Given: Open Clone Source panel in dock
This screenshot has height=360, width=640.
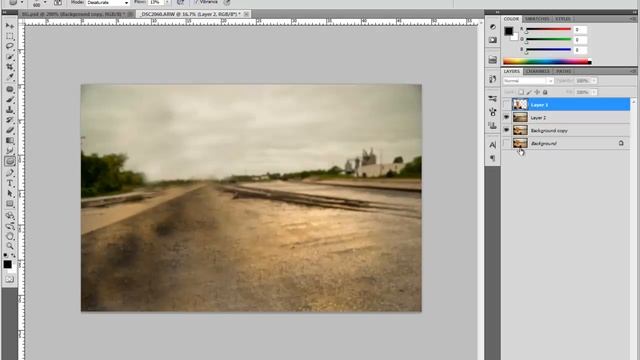Looking at the screenshot, I should 493,125.
